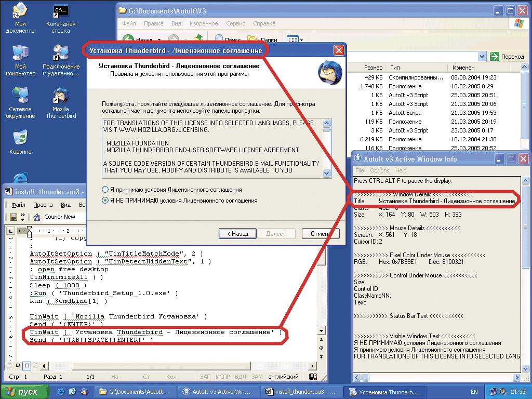
Task: Click Word's Select Browse Object round button
Action: 321,348
